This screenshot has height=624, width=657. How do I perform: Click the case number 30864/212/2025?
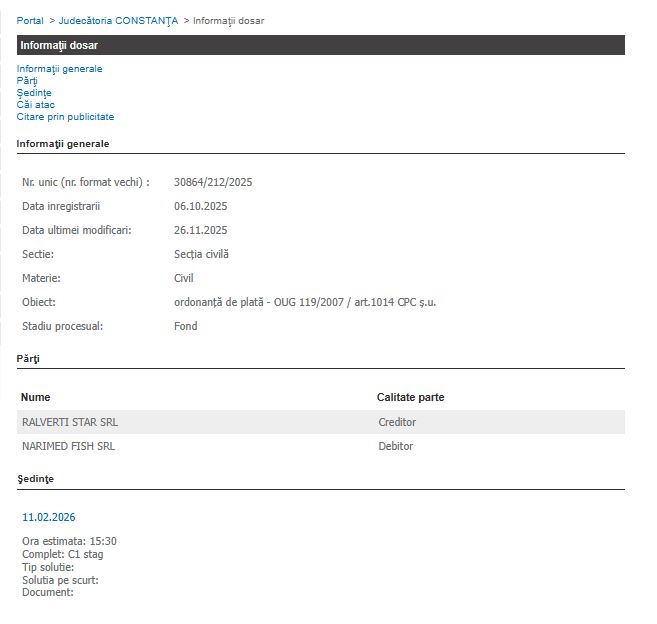[x=213, y=182]
